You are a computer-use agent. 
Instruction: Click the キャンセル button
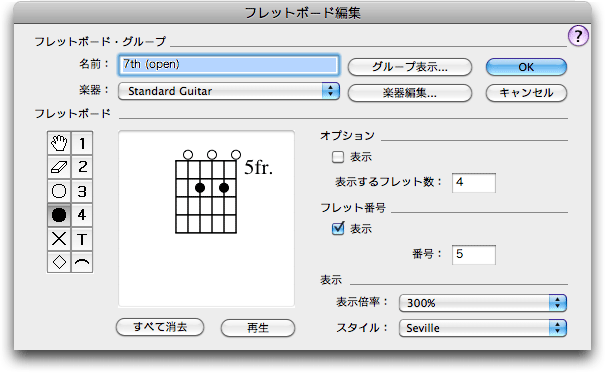(x=526, y=93)
